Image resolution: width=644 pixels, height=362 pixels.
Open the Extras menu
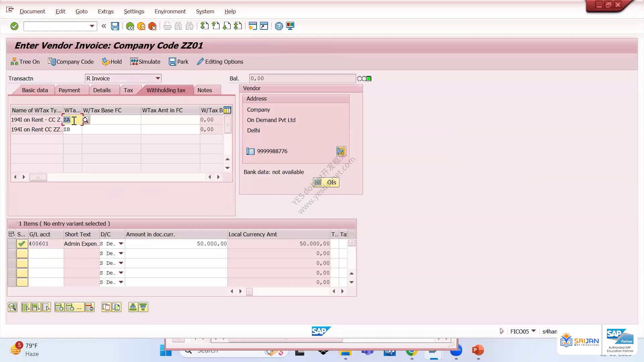(106, 11)
